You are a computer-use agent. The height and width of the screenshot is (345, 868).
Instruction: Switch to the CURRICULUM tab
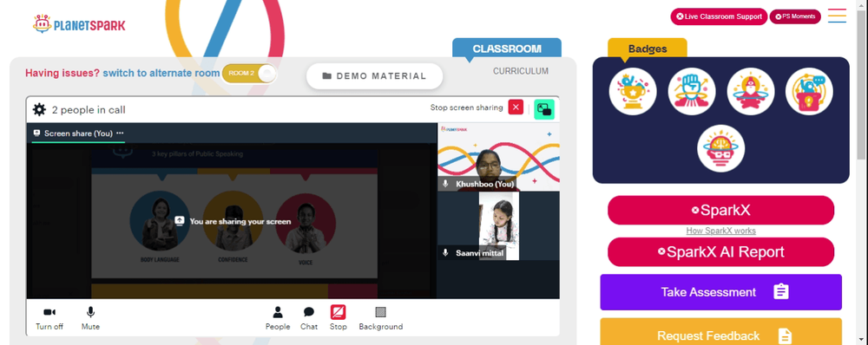(521, 71)
